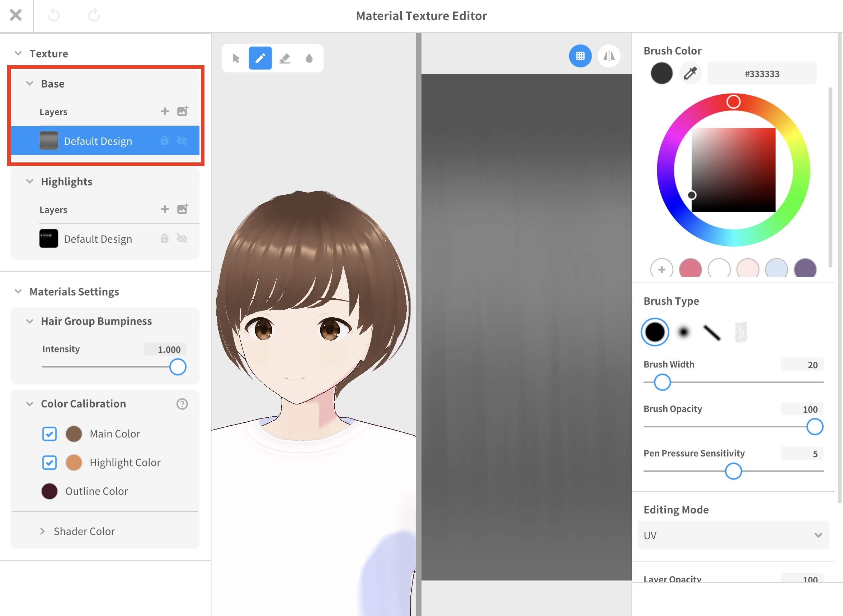The width and height of the screenshot is (843, 616).
Task: Open the Editing Mode UV dropdown
Action: pos(733,535)
